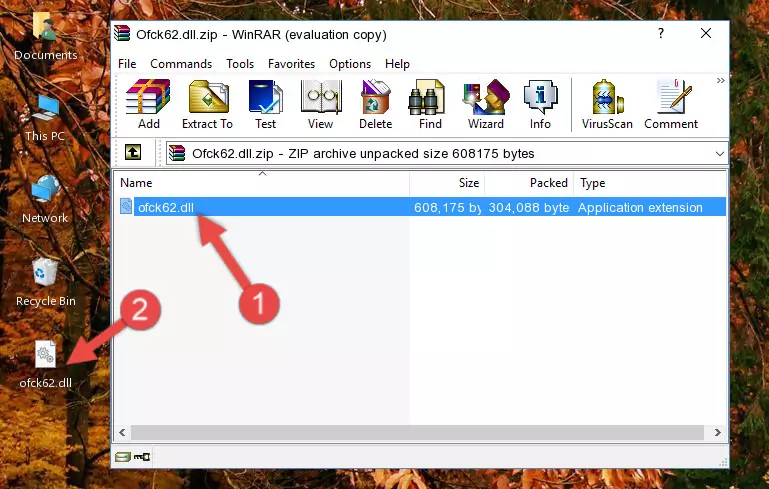Start VirusScan on archive

click(607, 104)
